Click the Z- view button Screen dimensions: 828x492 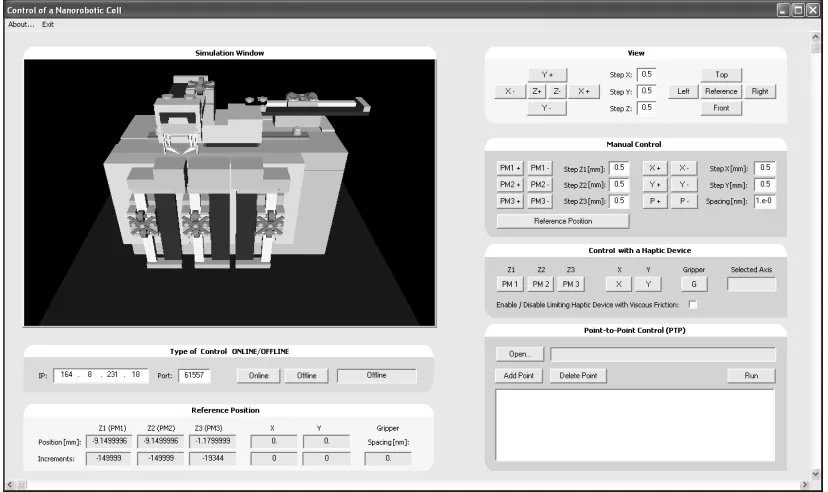click(557, 91)
